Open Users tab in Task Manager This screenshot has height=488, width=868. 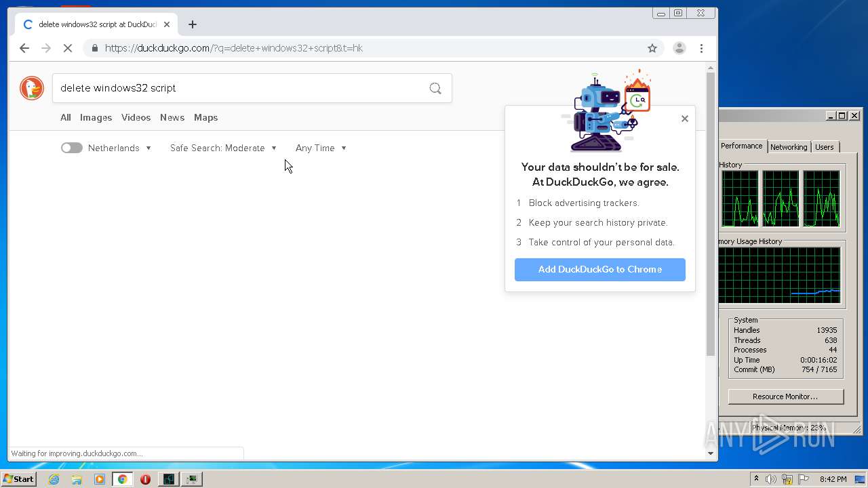(825, 147)
